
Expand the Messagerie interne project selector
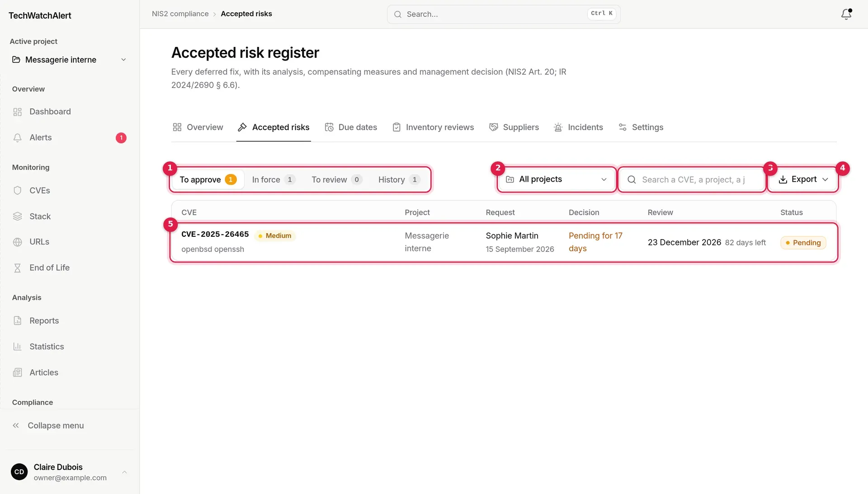pyautogui.click(x=70, y=60)
